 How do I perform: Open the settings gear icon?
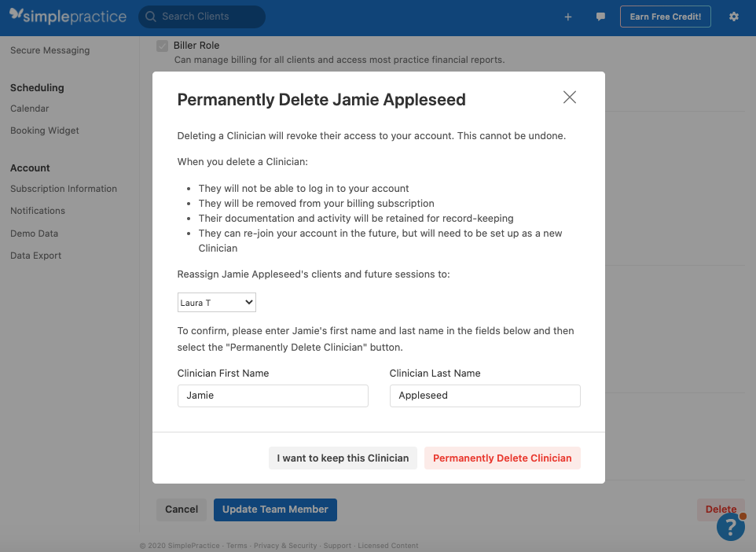(733, 16)
